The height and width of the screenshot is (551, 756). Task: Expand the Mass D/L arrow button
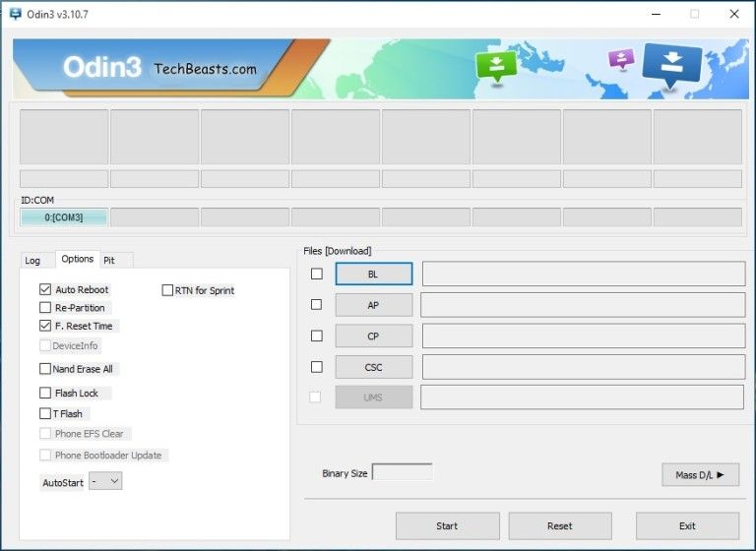[700, 475]
